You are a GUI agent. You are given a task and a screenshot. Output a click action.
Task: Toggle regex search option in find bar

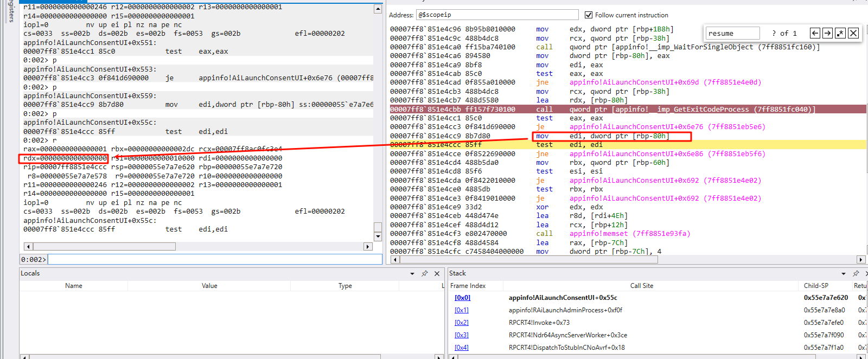tap(840, 33)
